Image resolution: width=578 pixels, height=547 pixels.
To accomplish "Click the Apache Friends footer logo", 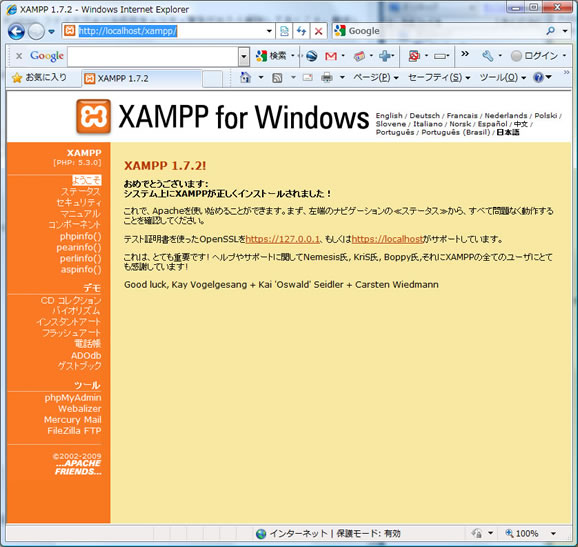I will (x=78, y=467).
